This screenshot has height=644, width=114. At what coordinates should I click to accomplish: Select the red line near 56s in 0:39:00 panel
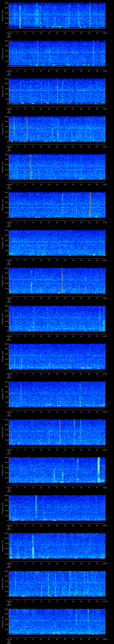point(99,318)
